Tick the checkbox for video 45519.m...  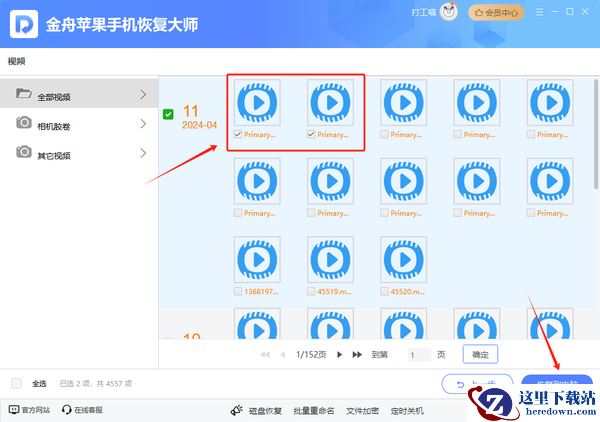[311, 292]
